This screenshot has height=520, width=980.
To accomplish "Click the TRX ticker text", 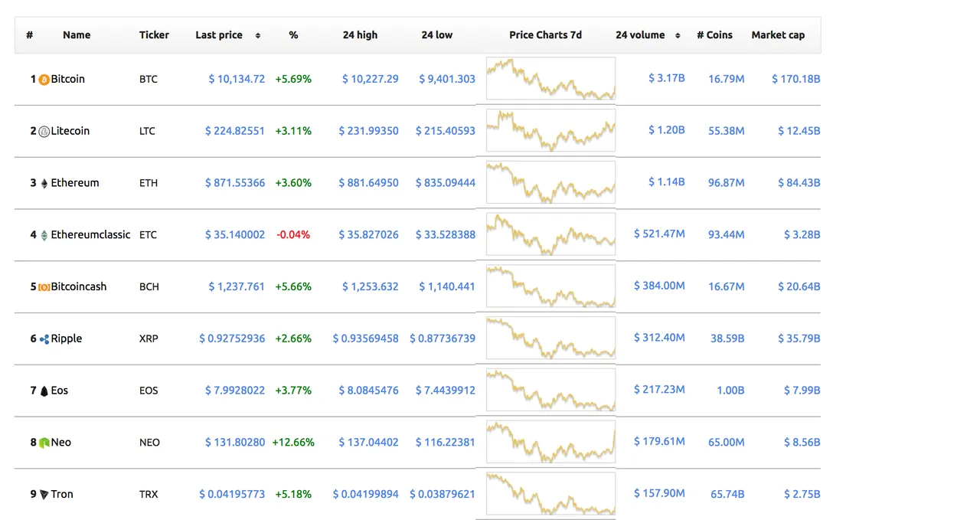I will point(149,494).
